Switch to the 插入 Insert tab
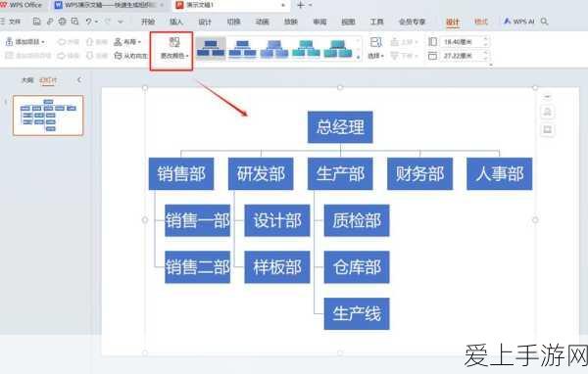 pos(176,22)
